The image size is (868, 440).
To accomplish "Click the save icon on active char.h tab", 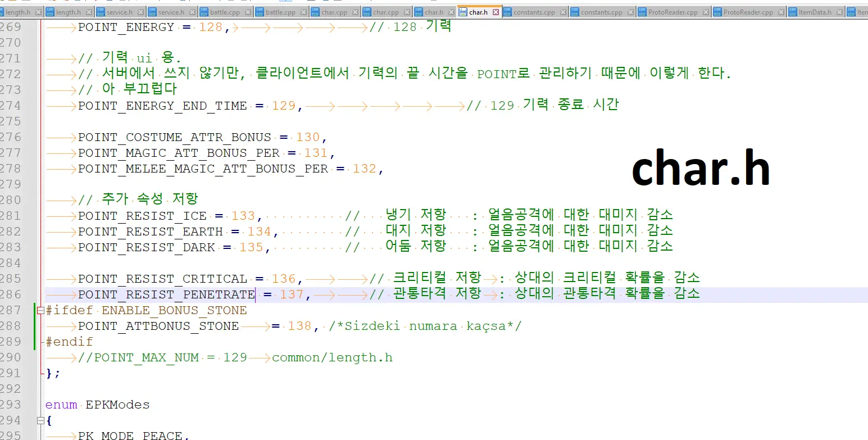I will [x=463, y=12].
